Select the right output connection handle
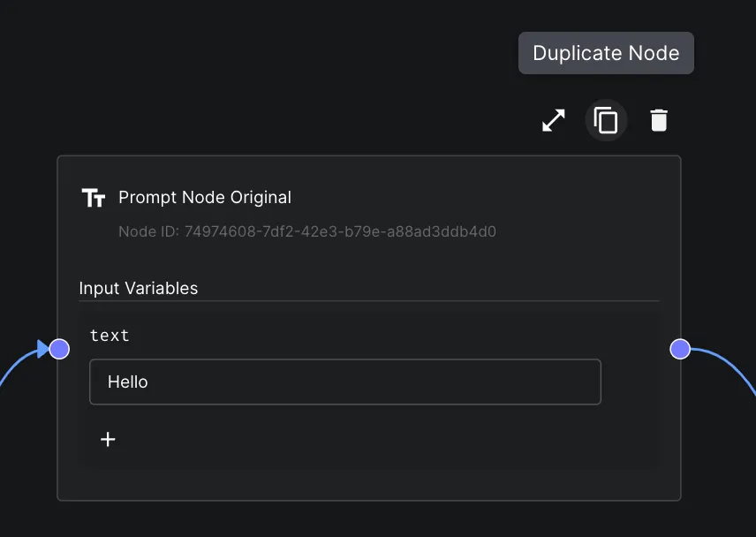Screen dimensions: 756x537 (x=680, y=349)
